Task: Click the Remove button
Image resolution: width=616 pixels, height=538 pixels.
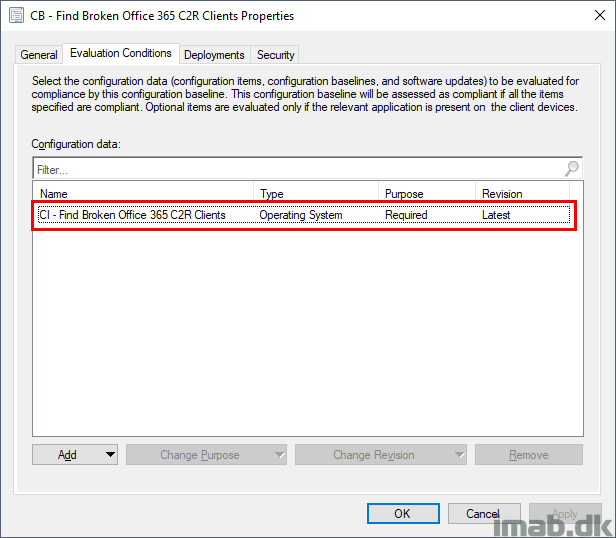Action: coord(529,455)
